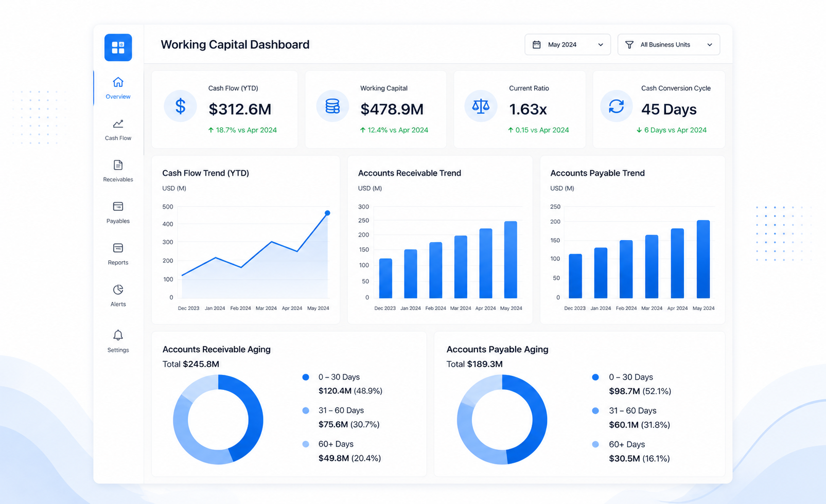
Task: Go to the Reports menu label
Action: 118,263
